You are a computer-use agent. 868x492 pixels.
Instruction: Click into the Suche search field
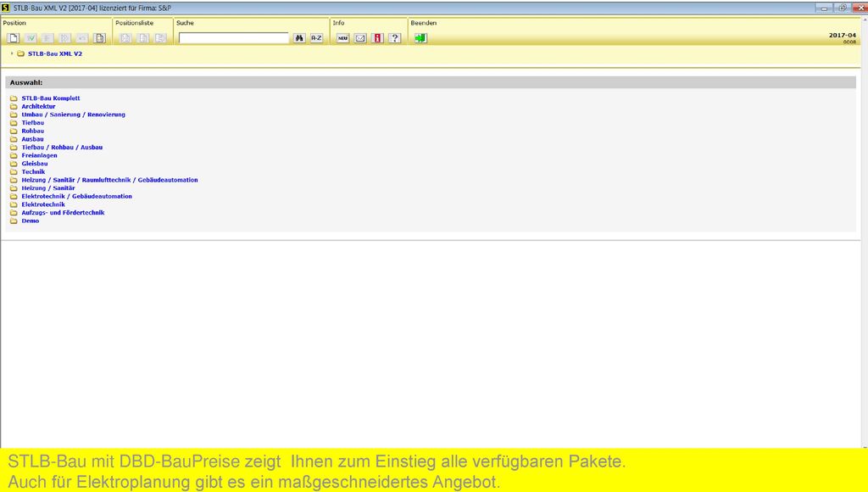pyautogui.click(x=234, y=38)
